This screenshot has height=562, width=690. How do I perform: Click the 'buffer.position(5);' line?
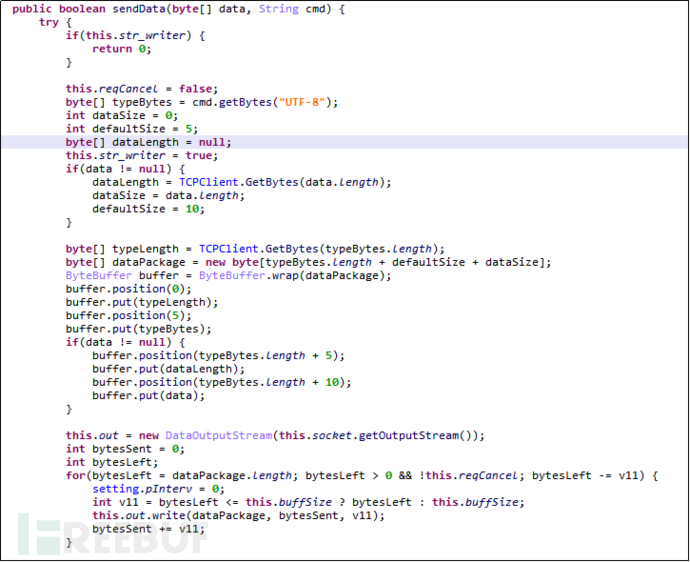[128, 316]
